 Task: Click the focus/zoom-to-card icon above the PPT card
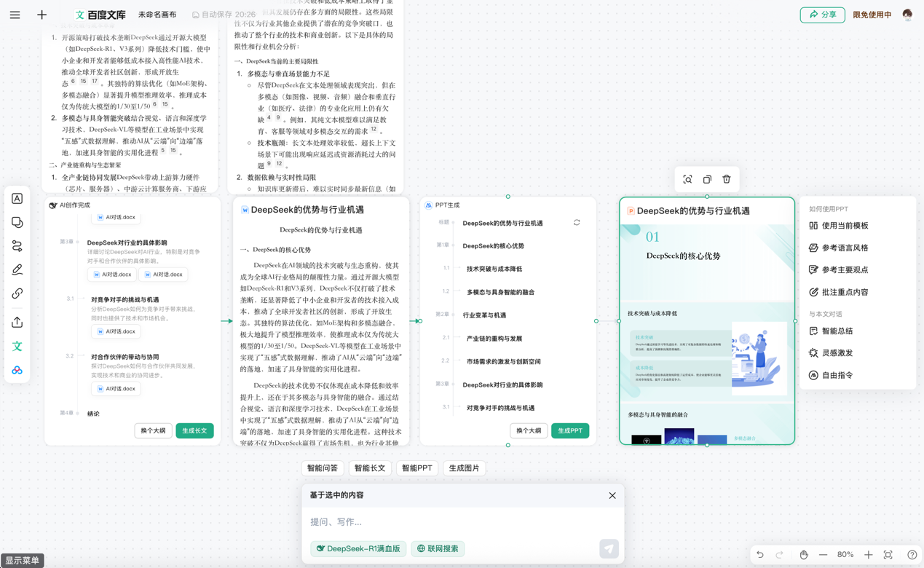[x=687, y=179]
